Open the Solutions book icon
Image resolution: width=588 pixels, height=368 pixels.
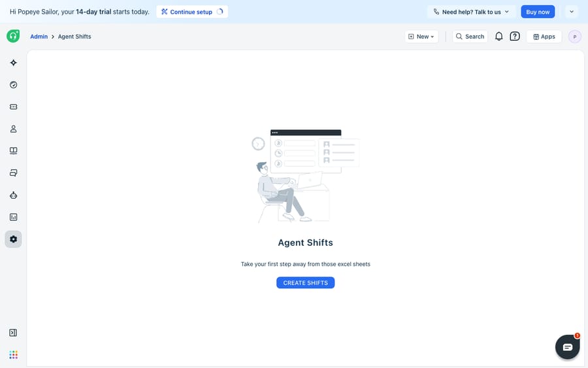pos(14,151)
